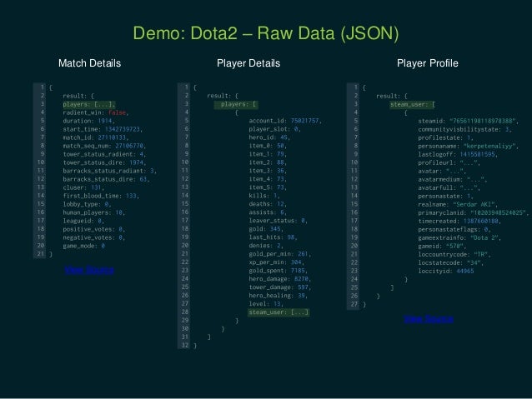
Task: Click the slide title Demo: Dota2 – Raw Data (JSON)
Action: tap(266, 33)
